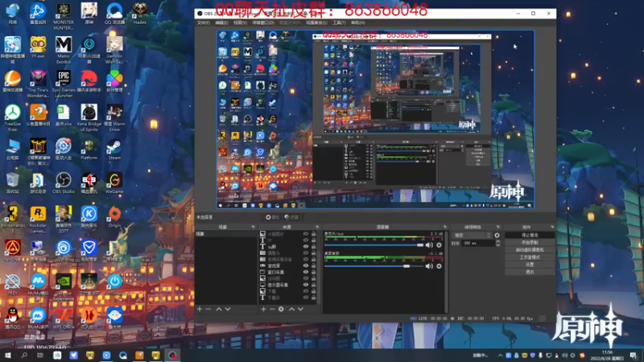Image resolution: width=644 pixels, height=362 pixels.
Task: Click the OBS preview canvas
Action: (375, 119)
